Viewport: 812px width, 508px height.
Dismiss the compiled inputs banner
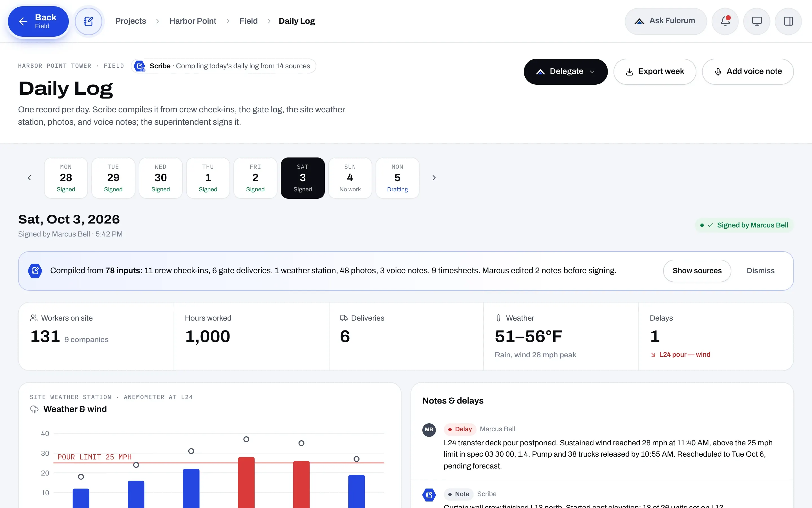(x=760, y=271)
